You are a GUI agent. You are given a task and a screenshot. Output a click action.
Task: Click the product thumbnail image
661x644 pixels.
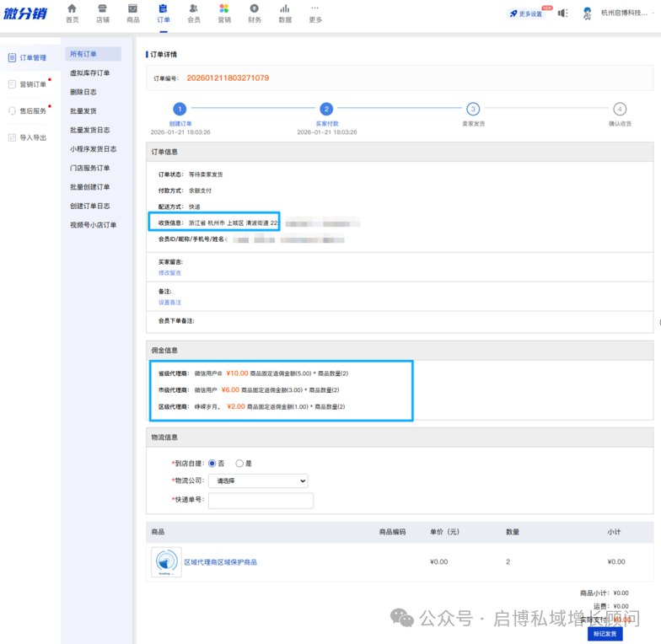[x=166, y=562]
